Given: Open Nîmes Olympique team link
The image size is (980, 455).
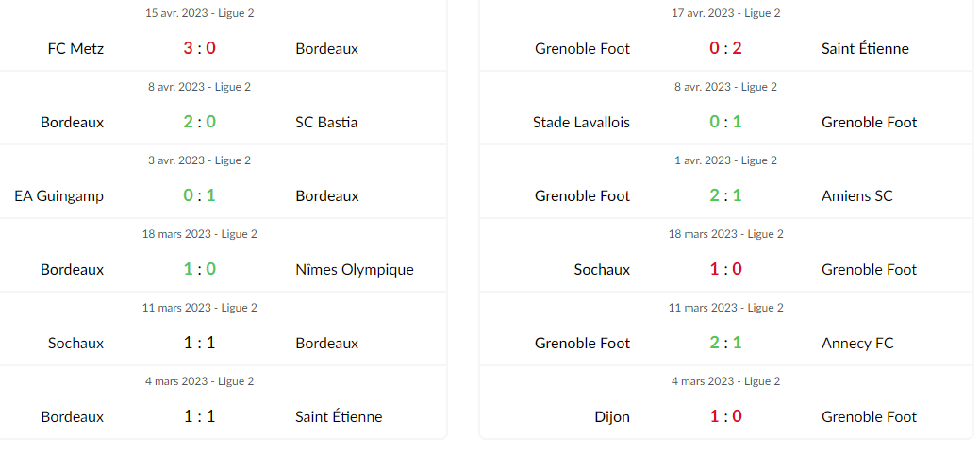Looking at the screenshot, I should pos(355,270).
